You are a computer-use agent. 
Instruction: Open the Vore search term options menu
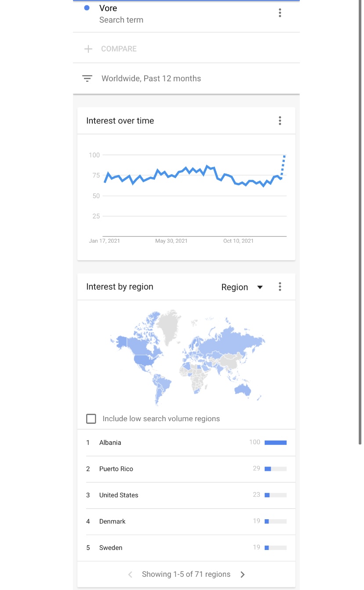(x=280, y=13)
